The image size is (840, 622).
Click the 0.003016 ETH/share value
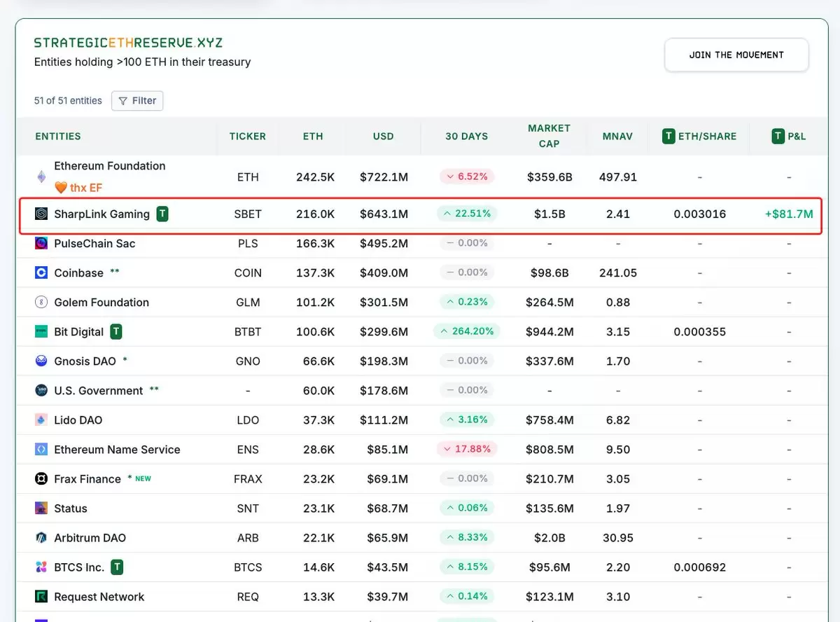700,214
